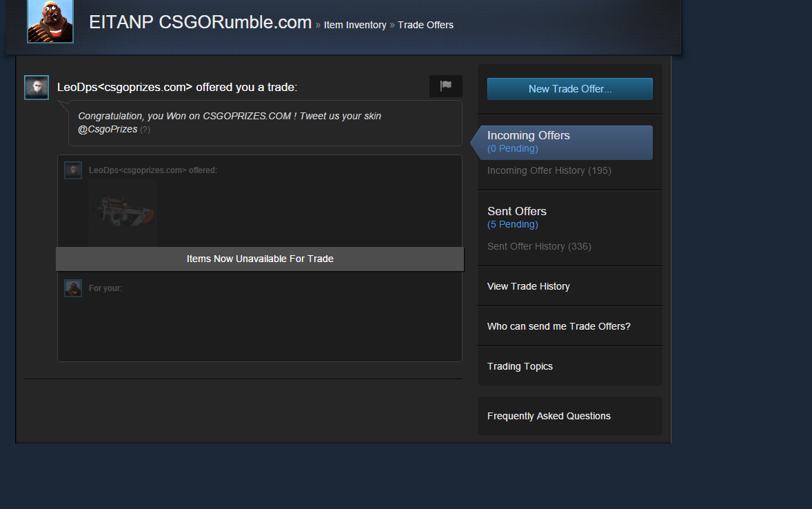812x509 pixels.
Task: Open Incoming Offer History (195)
Action: (549, 170)
